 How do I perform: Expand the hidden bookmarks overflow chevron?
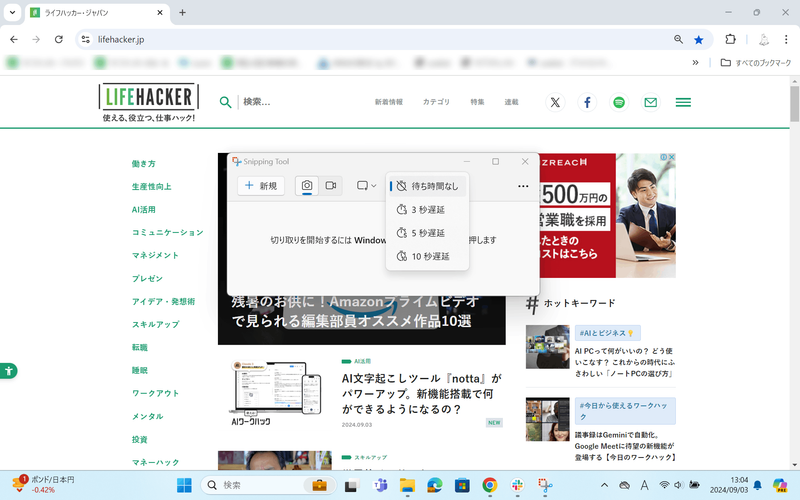click(695, 62)
